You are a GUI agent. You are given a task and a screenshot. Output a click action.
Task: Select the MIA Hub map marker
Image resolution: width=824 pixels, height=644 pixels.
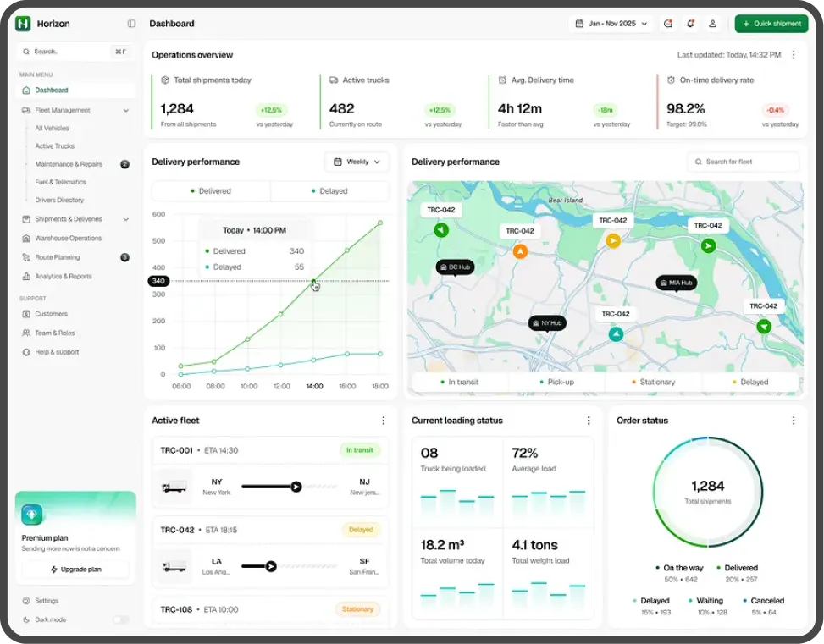[677, 283]
